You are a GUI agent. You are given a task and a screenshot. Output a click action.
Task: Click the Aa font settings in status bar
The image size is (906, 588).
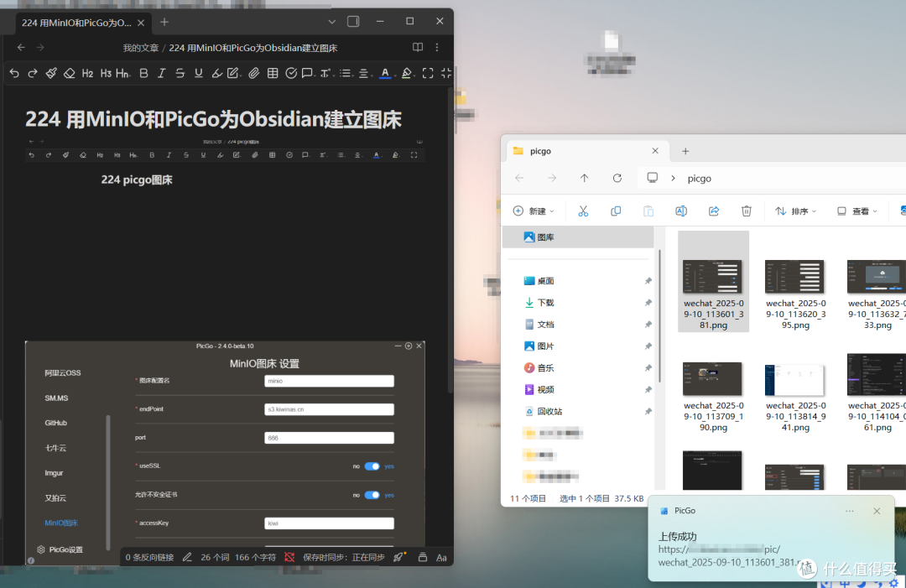tap(441, 558)
